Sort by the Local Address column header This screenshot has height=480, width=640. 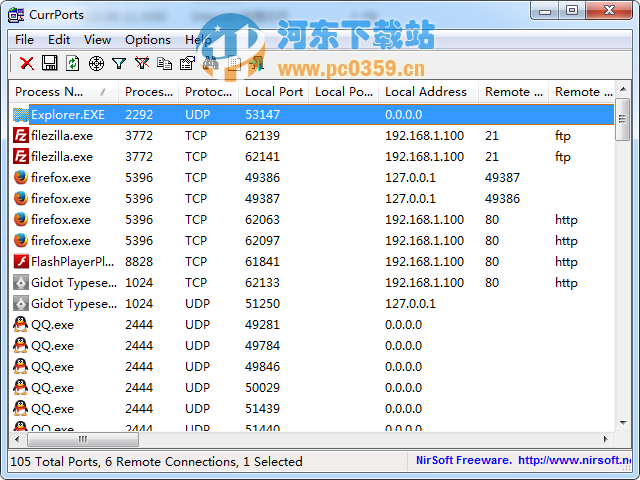tap(428, 92)
